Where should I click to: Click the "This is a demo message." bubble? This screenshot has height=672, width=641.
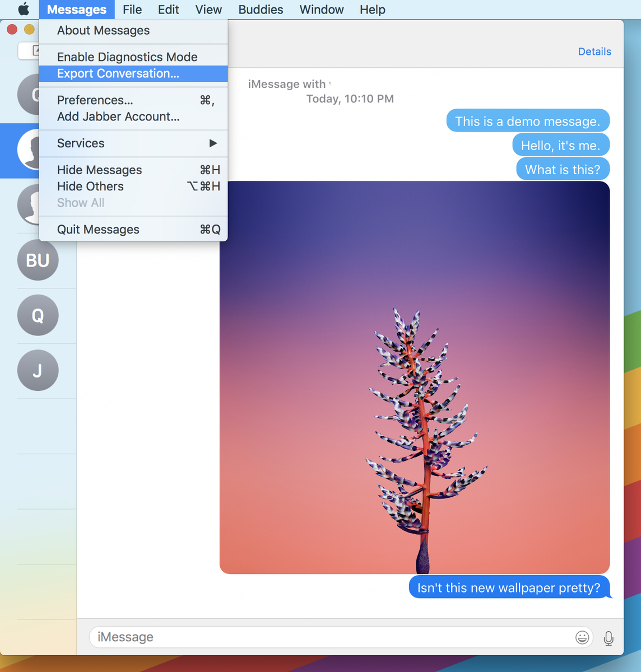(528, 121)
